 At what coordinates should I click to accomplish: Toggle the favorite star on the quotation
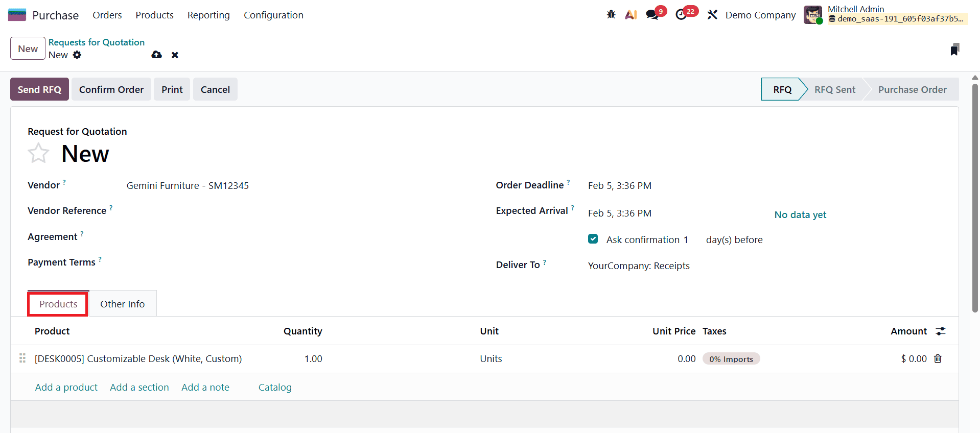tap(38, 153)
